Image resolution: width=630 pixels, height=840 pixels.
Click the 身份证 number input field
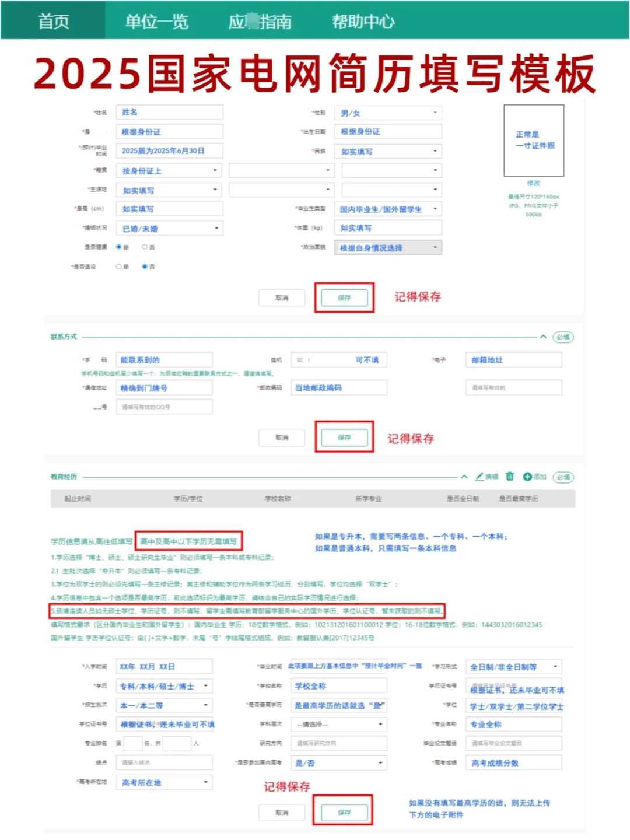click(169, 132)
